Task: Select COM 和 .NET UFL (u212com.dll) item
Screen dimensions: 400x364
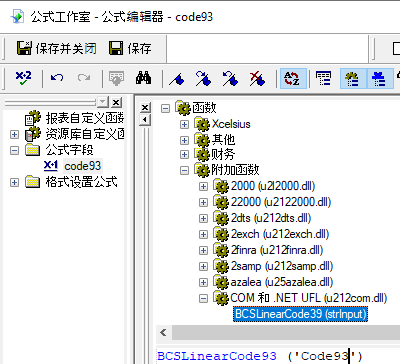Action: pyautogui.click(x=309, y=298)
